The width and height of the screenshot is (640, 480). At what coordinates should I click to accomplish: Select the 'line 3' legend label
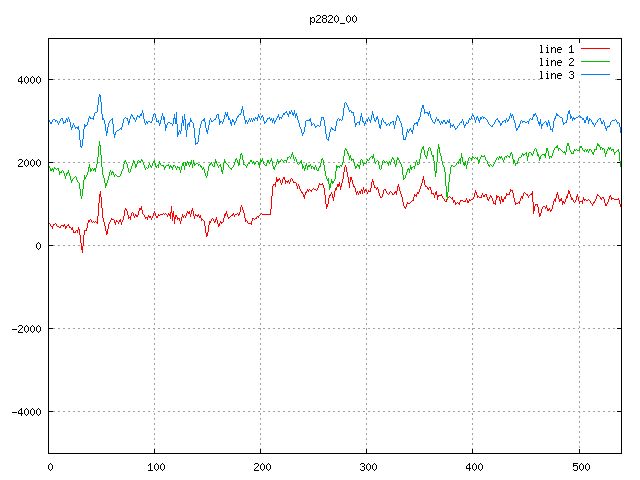556,75
